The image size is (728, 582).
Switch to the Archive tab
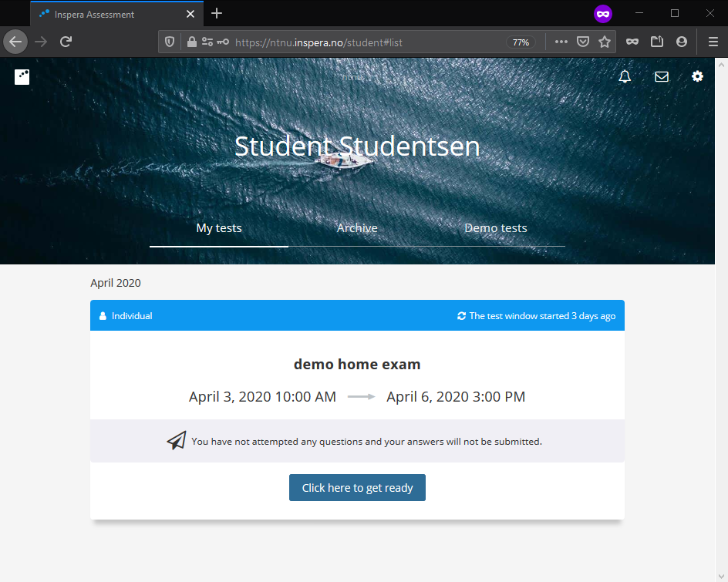pos(357,228)
